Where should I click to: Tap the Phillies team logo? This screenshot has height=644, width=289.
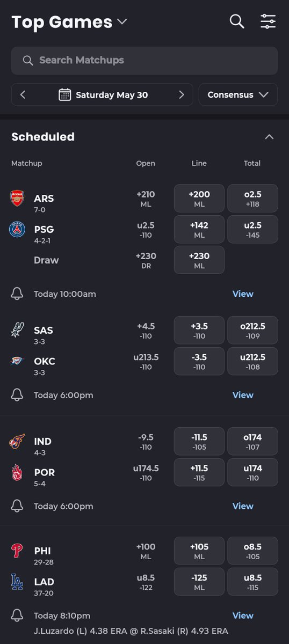click(17, 551)
